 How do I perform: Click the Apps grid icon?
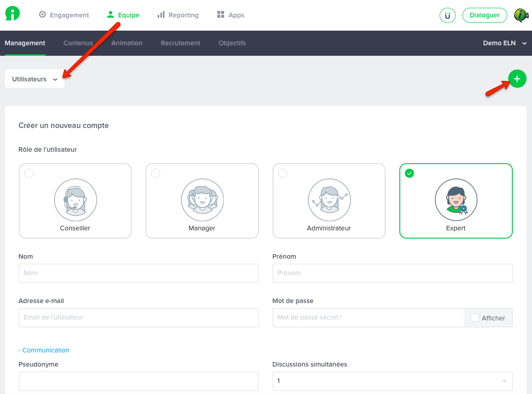[220, 15]
